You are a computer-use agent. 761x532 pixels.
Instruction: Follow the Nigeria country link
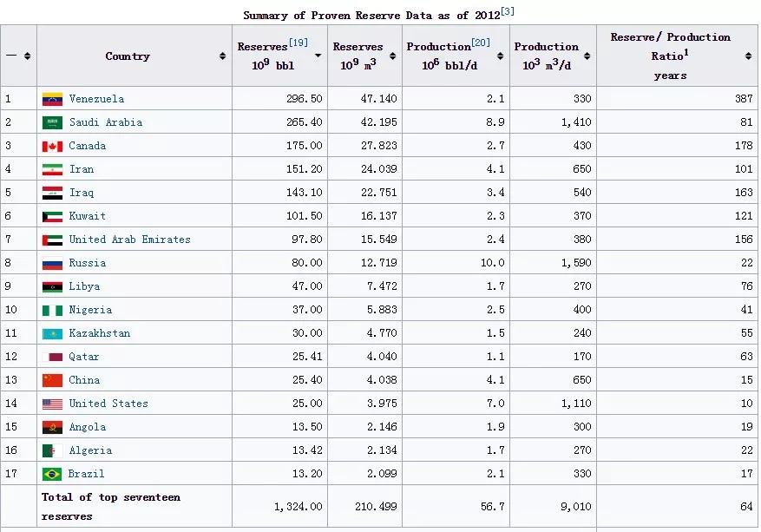pyautogui.click(x=90, y=310)
